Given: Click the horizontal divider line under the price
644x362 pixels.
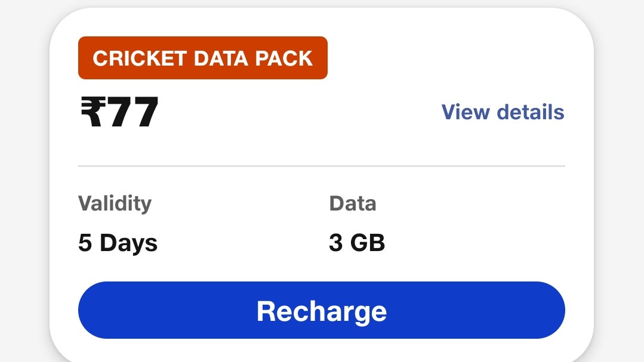Looking at the screenshot, I should pyautogui.click(x=321, y=166).
